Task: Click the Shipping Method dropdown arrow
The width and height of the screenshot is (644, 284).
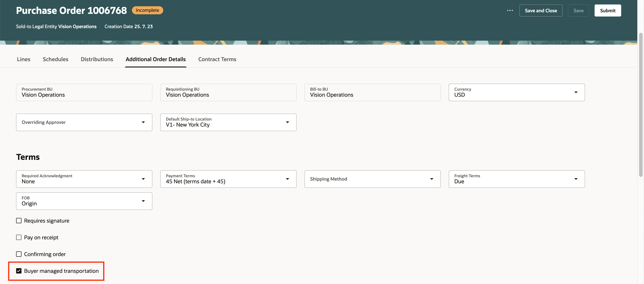Action: click(x=432, y=179)
